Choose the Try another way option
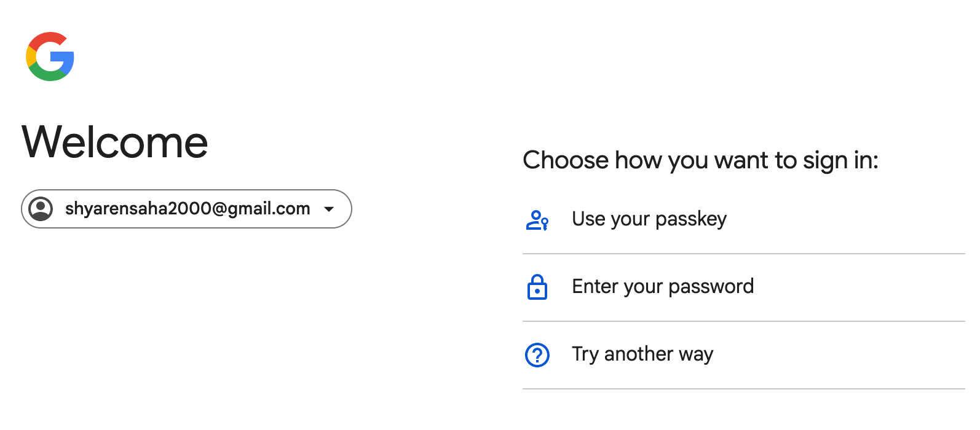Screen dimensions: 980x430 (642, 354)
